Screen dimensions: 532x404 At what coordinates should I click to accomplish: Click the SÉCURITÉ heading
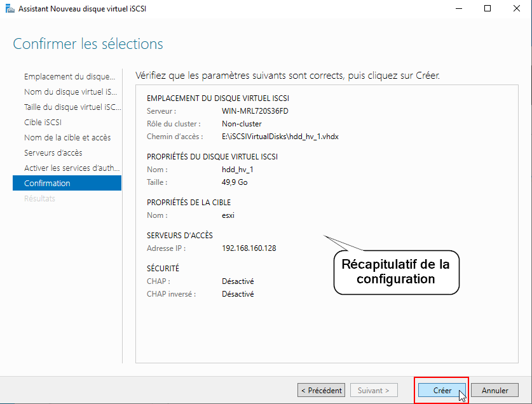163,268
